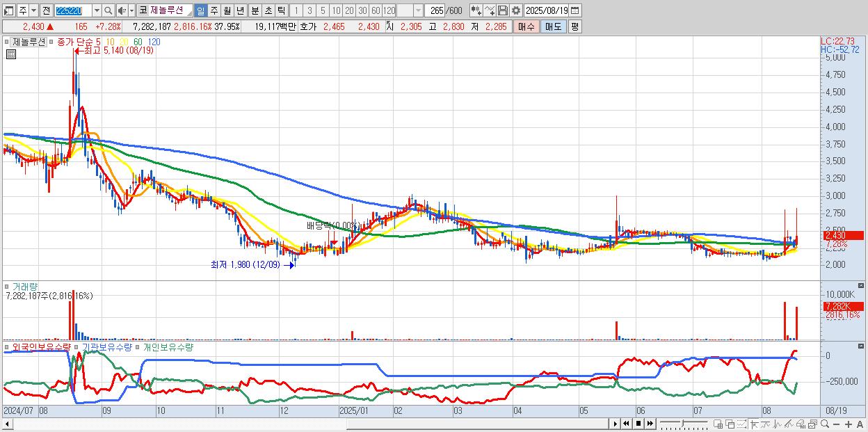This screenshot has height=432, width=868.
Task: Focus the stock code field 225220
Action: [73, 10]
